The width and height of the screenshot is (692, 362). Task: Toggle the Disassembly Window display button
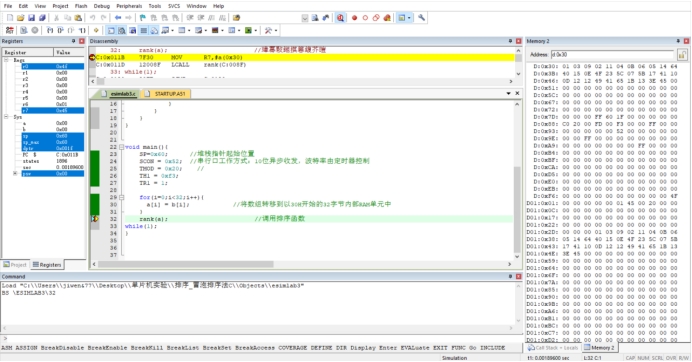click(122, 30)
